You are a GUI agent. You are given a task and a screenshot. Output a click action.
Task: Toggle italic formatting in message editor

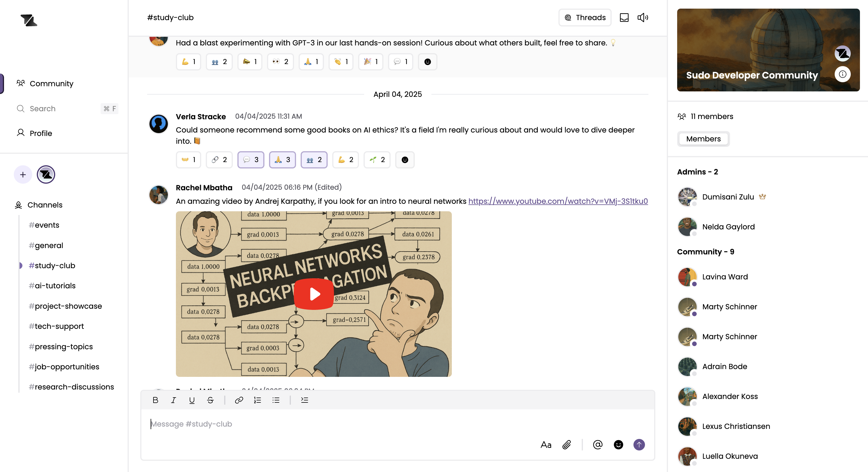[x=174, y=400]
